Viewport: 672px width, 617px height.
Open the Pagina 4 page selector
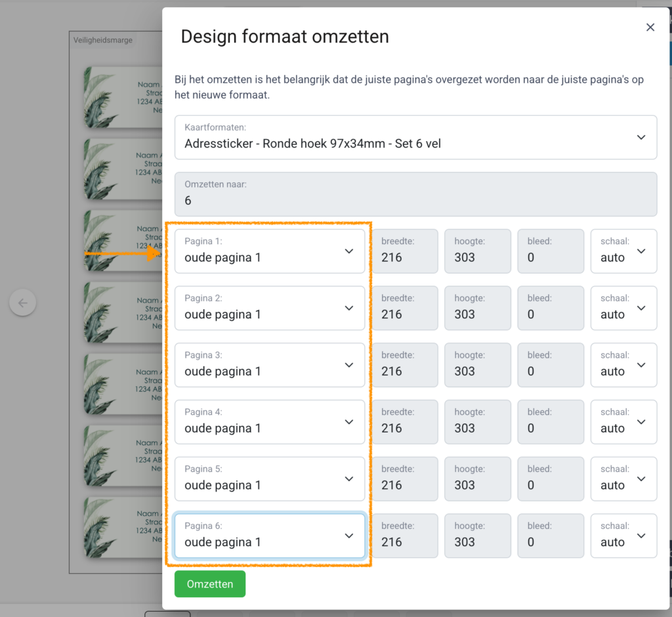click(x=270, y=422)
